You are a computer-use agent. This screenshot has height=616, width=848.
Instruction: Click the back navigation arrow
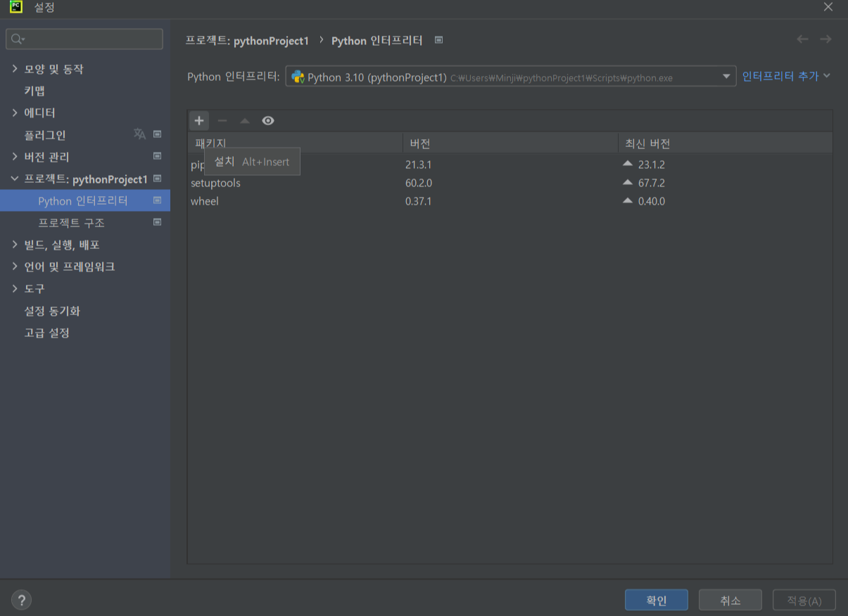pos(802,39)
